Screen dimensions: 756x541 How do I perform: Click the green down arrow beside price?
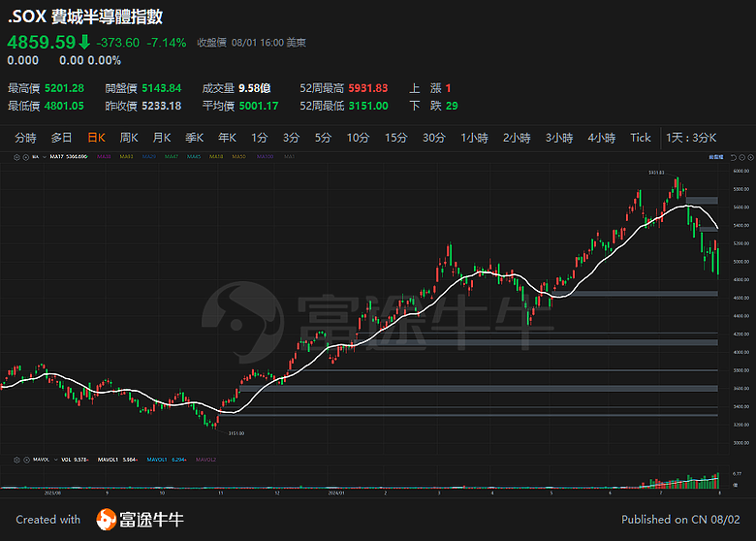pos(84,42)
